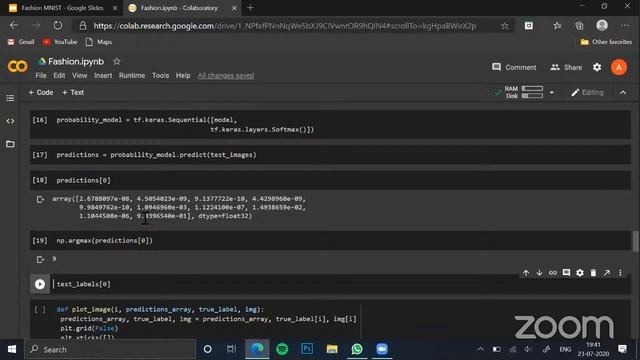Star the Fashion.ipynb notebook
Viewport: 640px width, 360px height.
pyautogui.click(x=117, y=61)
